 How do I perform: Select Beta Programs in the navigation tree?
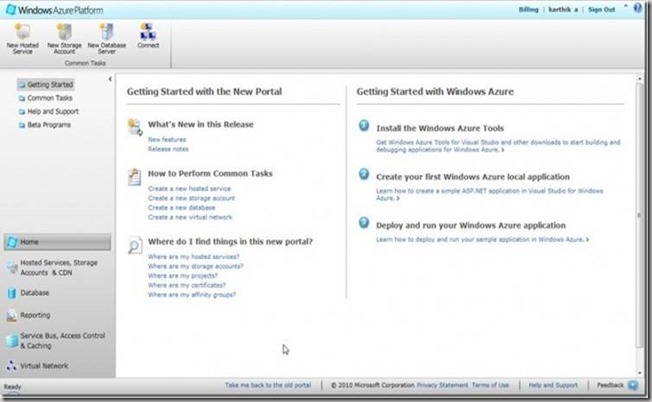pyautogui.click(x=49, y=125)
